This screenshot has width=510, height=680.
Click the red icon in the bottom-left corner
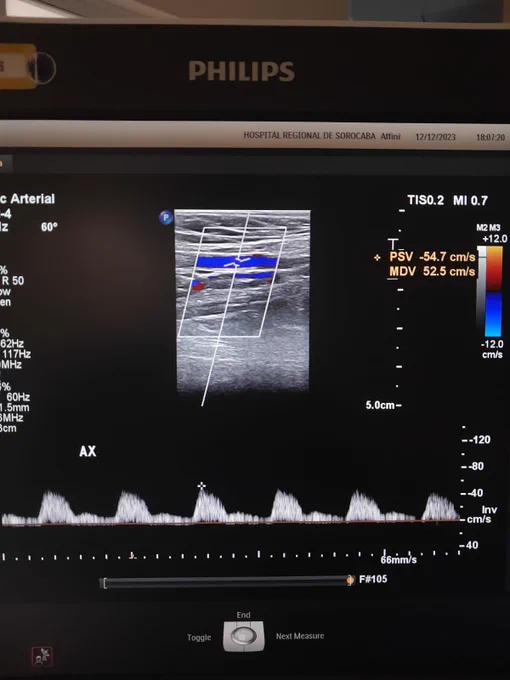pos(42,657)
